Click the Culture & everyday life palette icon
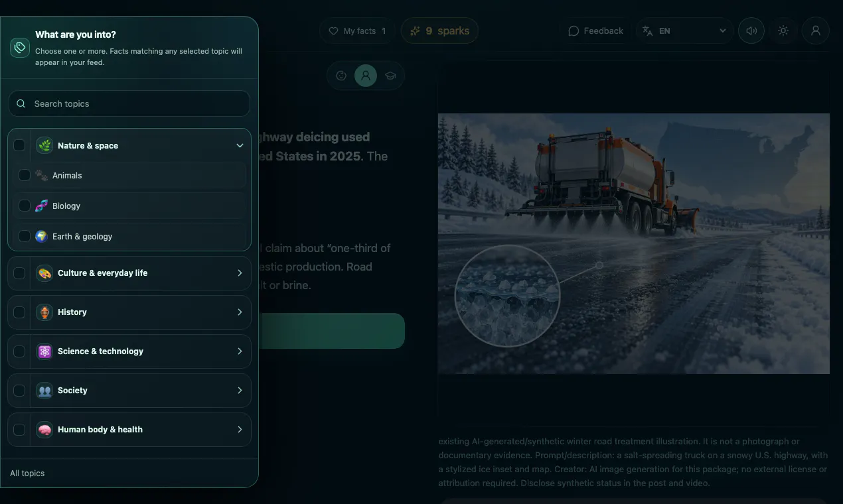Screen dimensions: 843x504 [44, 273]
